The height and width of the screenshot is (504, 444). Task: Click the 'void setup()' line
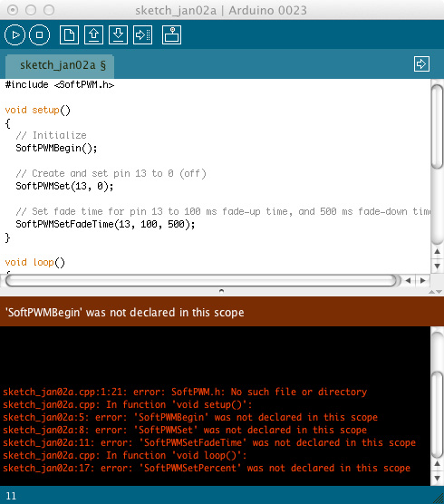37,111
